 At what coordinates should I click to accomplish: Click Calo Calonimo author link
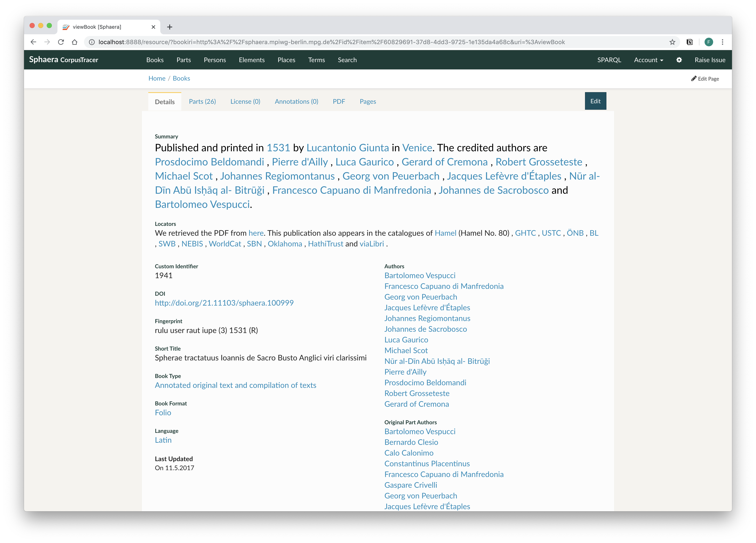click(409, 453)
